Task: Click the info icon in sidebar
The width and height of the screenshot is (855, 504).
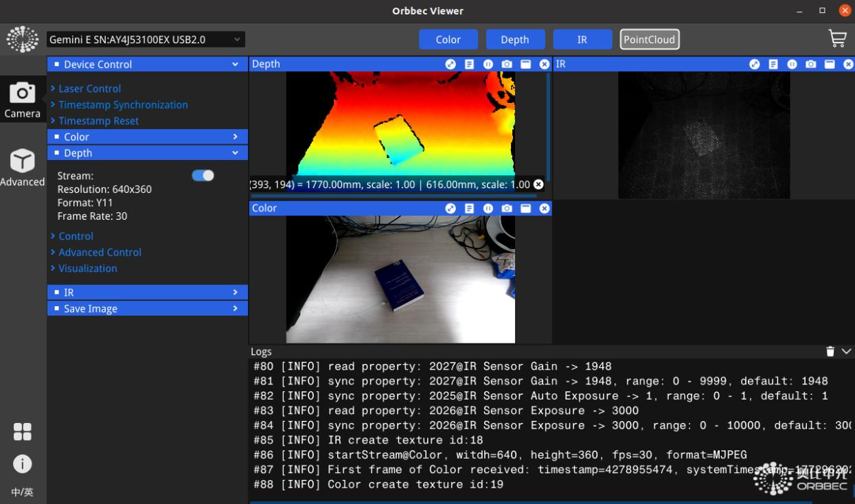Action: click(x=22, y=464)
